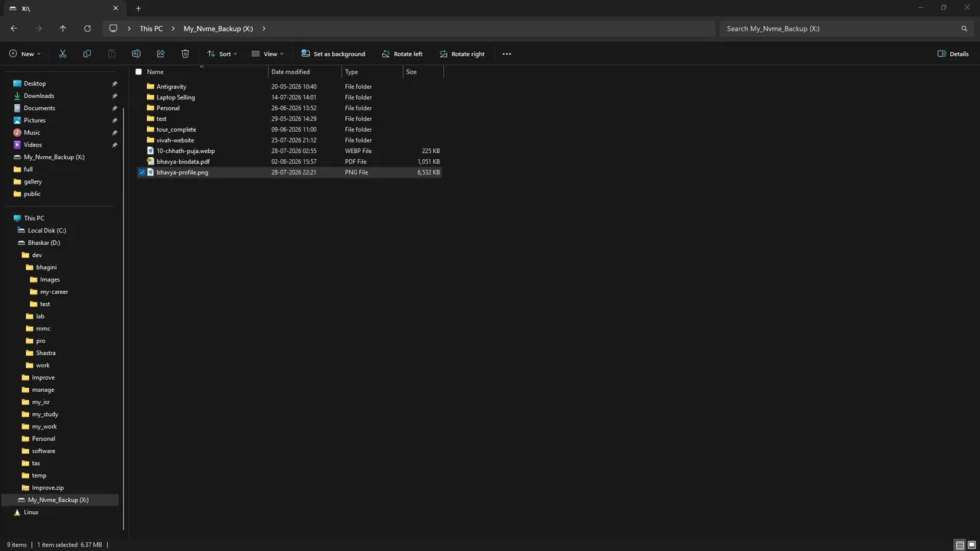Expand the root chevron in address bar
This screenshot has width=980, height=551.
[129, 28]
